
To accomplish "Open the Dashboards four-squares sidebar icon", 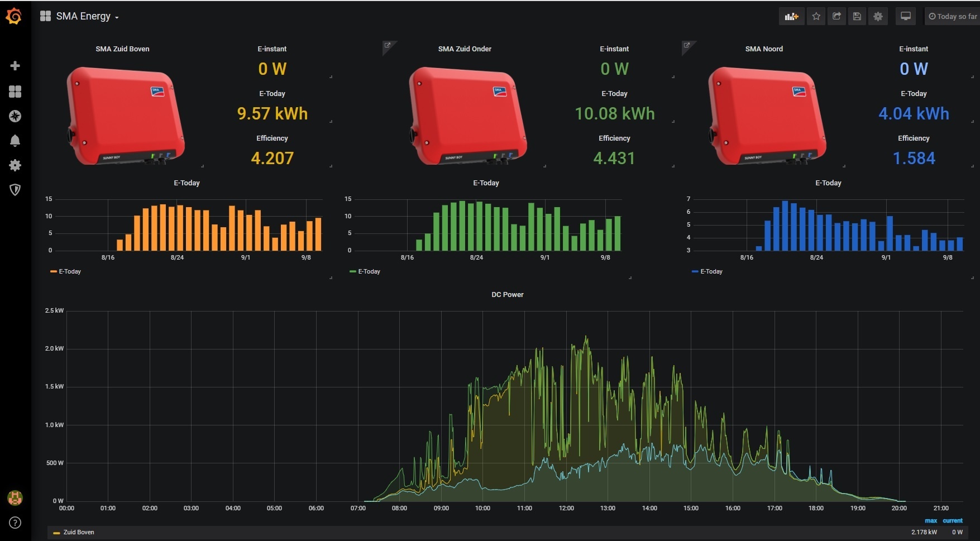I will tap(15, 92).
